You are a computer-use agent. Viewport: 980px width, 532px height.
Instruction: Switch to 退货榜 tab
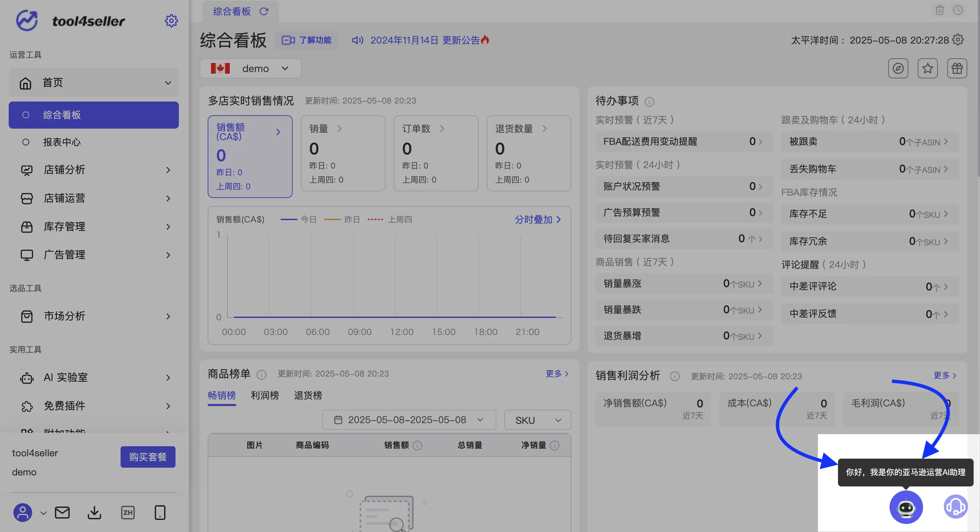[308, 395]
